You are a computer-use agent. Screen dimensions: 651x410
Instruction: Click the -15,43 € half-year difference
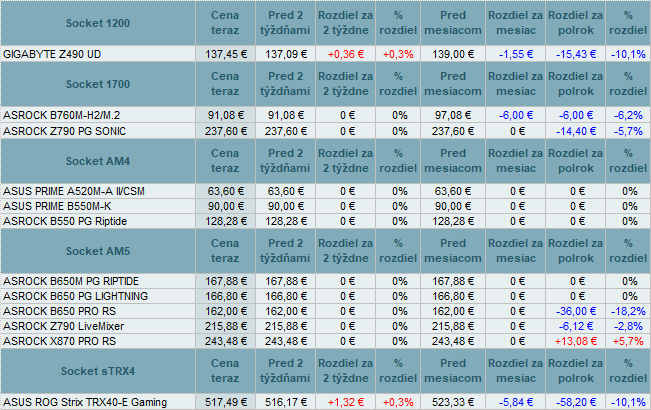[576, 54]
